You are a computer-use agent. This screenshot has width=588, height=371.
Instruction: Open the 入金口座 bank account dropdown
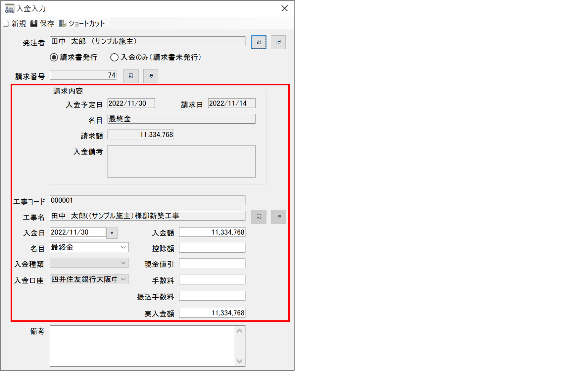123,279
